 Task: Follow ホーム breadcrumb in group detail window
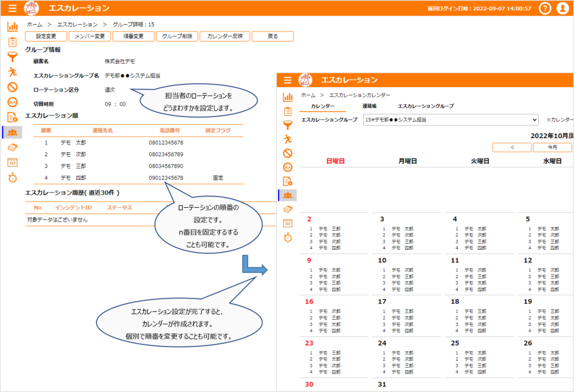[34, 25]
